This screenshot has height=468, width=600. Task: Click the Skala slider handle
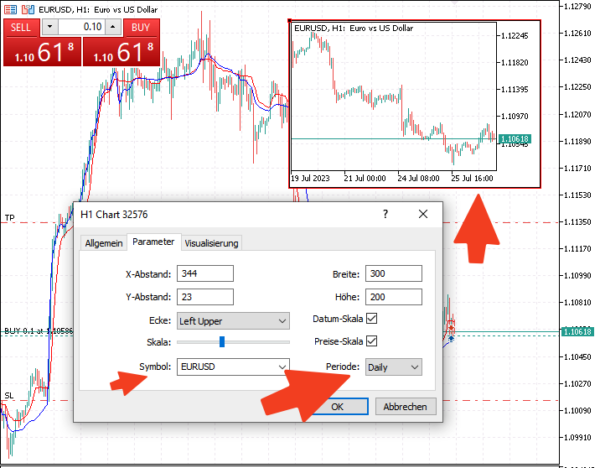[x=222, y=342]
